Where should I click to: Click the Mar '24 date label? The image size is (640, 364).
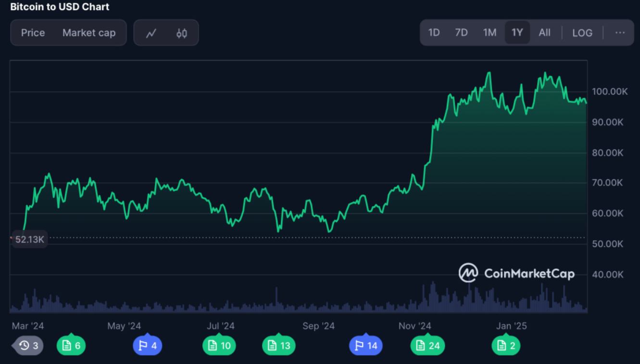click(x=28, y=326)
